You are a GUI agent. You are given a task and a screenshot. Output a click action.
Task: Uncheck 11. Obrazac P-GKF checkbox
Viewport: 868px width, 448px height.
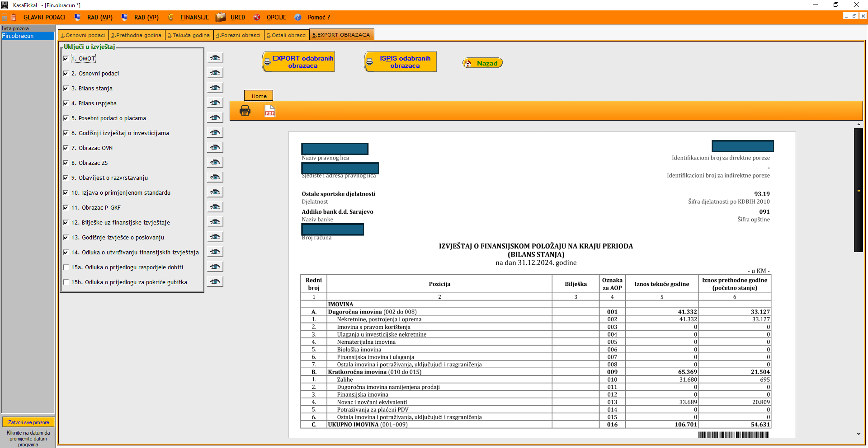[66, 208]
